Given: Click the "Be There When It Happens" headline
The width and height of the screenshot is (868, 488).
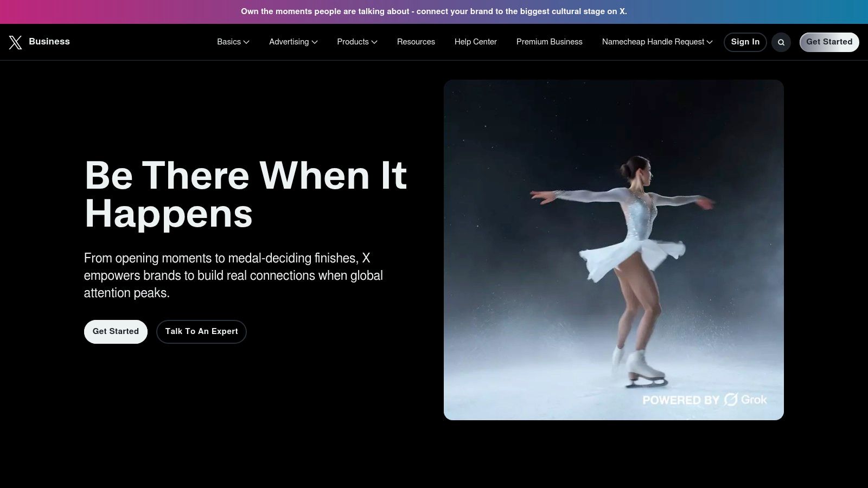Looking at the screenshot, I should [x=245, y=194].
